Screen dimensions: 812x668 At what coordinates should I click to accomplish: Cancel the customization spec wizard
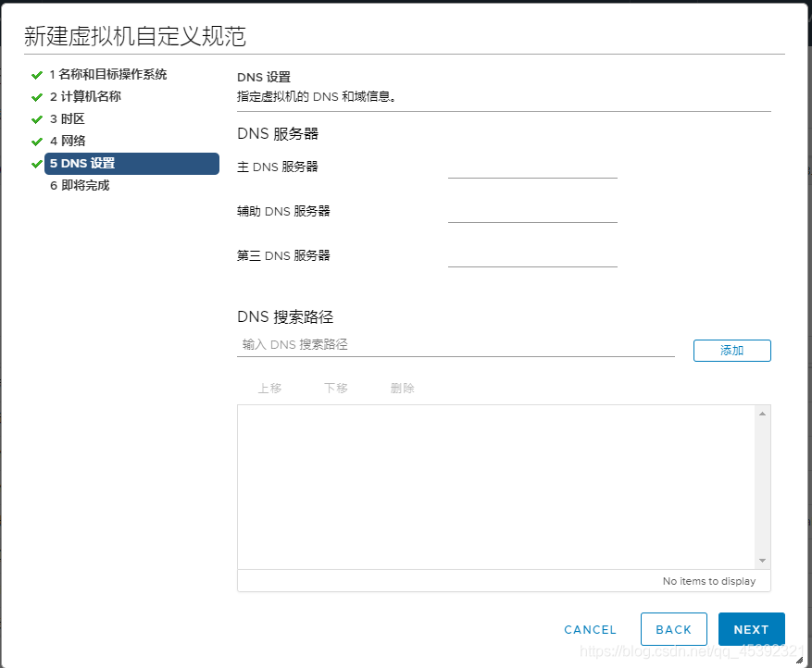[590, 629]
